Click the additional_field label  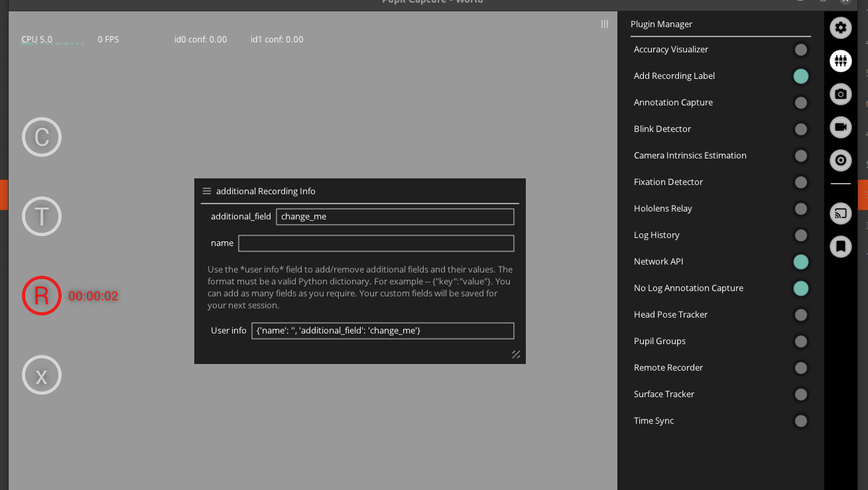point(241,217)
